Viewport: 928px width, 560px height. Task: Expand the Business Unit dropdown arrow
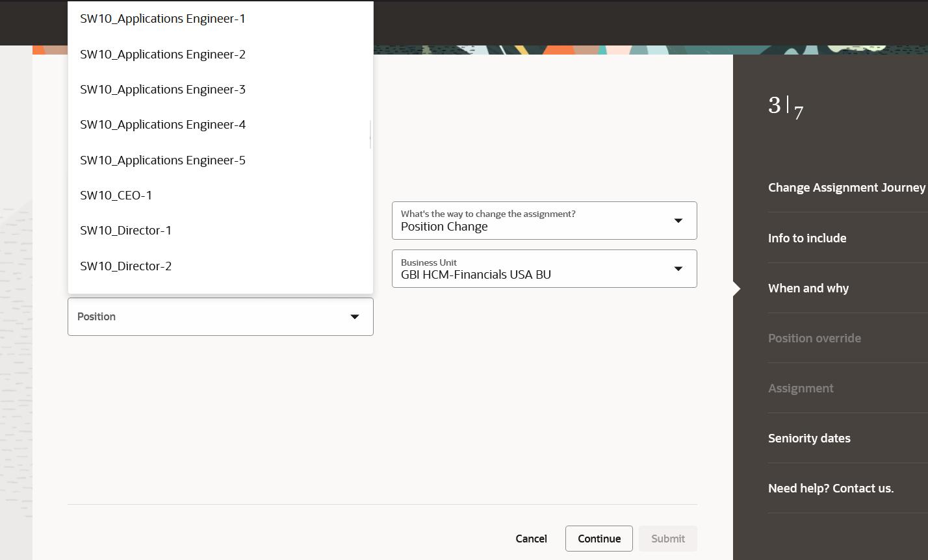pyautogui.click(x=678, y=269)
